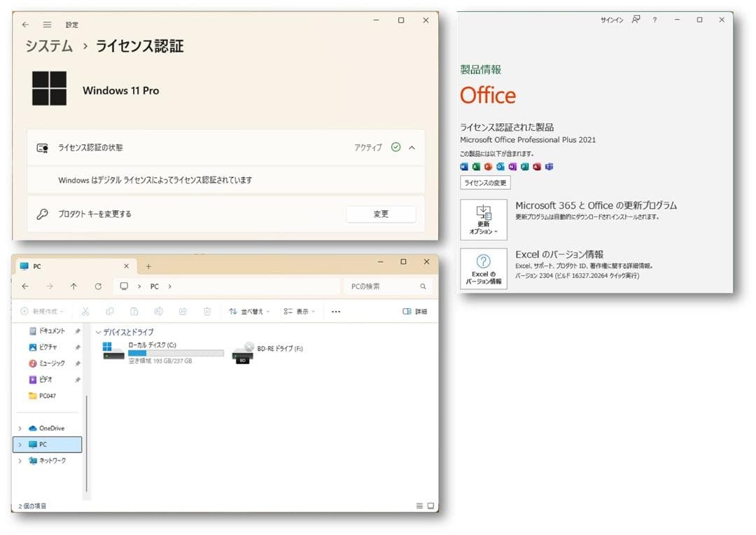This screenshot has width=756, height=535.
Task: Click the Excel のバージョン情報 icon
Action: (x=484, y=269)
